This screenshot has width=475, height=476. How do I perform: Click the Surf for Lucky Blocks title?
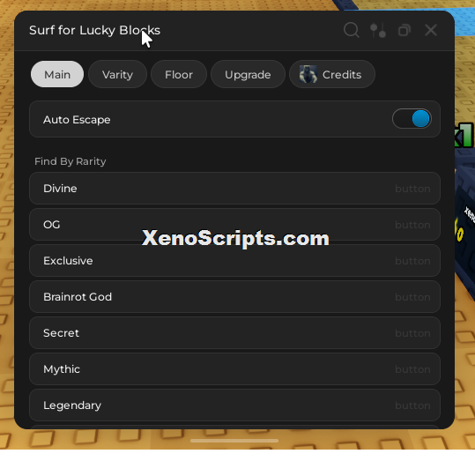(x=94, y=30)
